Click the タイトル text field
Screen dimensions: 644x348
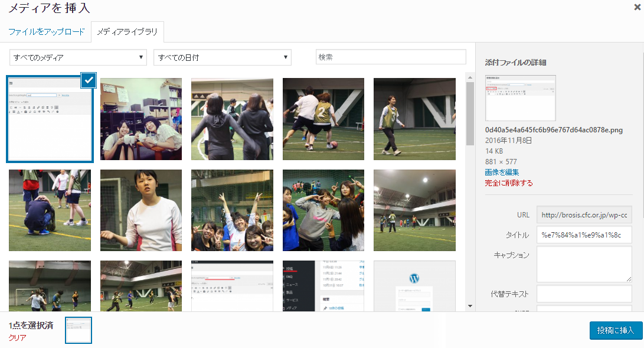584,235
